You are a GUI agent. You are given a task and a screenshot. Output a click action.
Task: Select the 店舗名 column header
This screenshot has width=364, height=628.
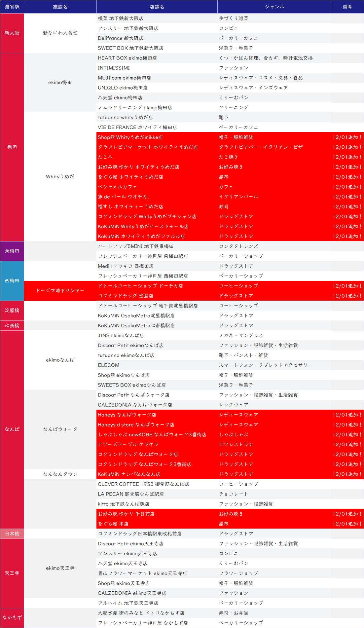pyautogui.click(x=157, y=7)
